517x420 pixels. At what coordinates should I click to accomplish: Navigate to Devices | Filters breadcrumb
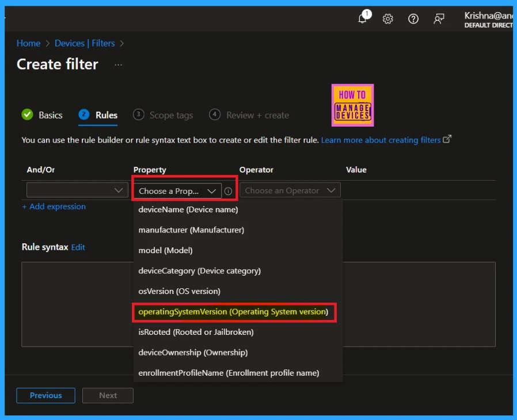point(85,43)
